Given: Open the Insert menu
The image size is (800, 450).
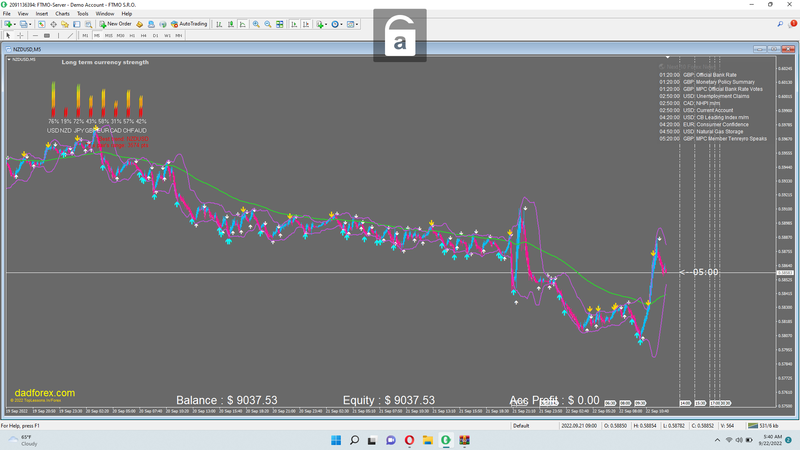Looking at the screenshot, I should [x=42, y=14].
